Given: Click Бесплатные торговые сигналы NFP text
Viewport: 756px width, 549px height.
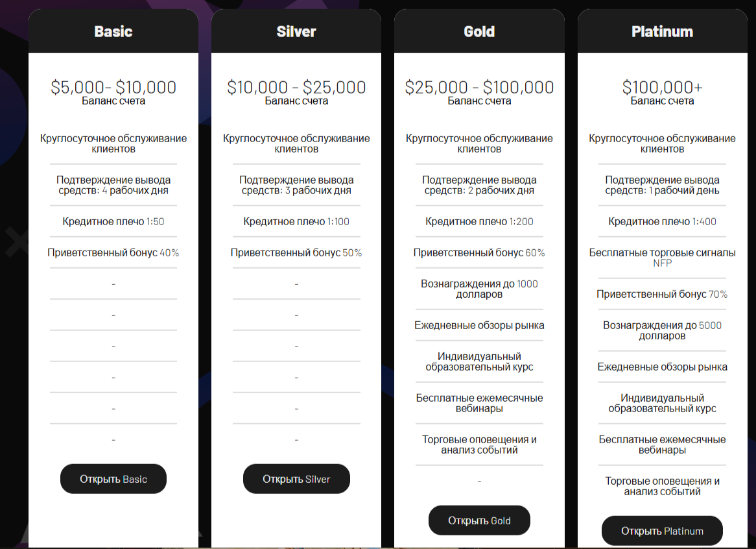Looking at the screenshot, I should 662,258.
